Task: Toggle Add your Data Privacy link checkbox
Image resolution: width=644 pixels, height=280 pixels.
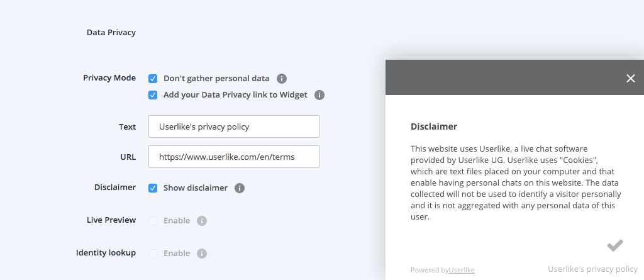Action: coord(153,95)
